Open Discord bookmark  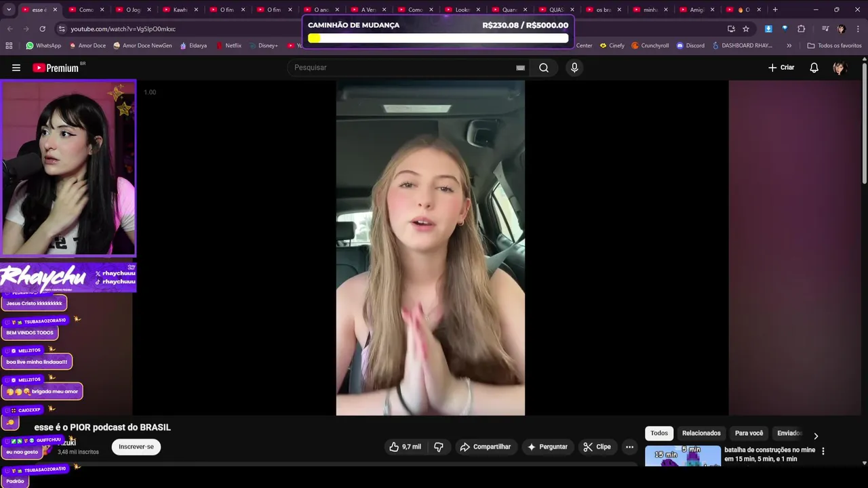point(690,45)
